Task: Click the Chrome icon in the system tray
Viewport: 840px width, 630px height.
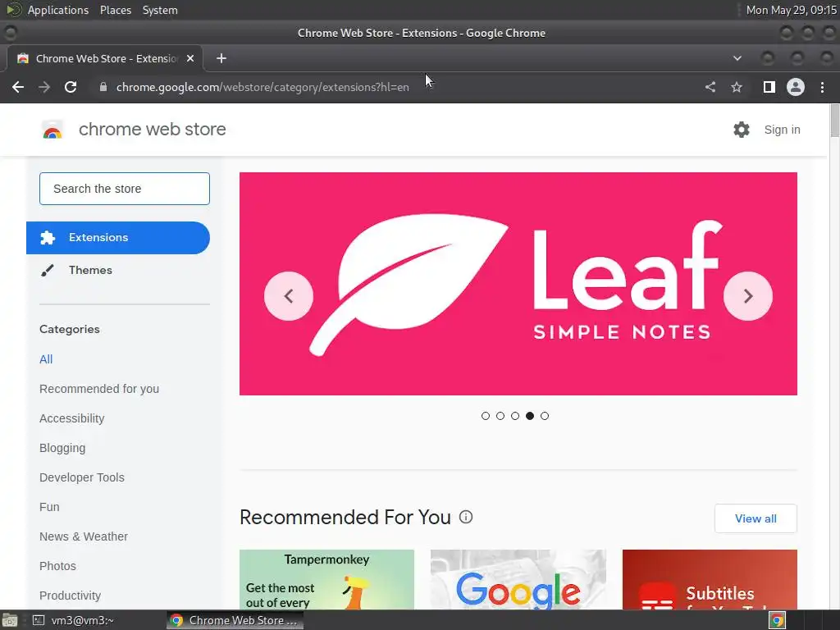Action: [778, 620]
